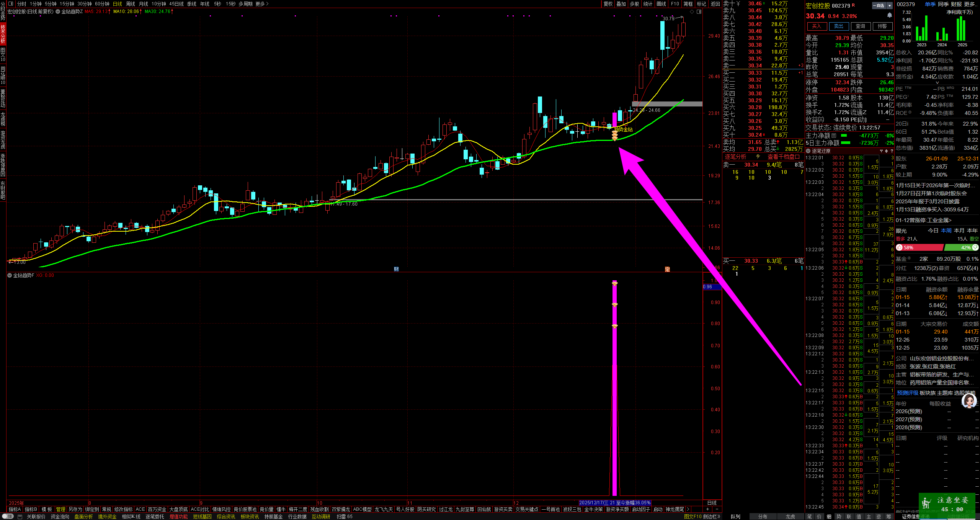Open the 自选 dropdown arrow
This screenshot has width=980, height=520.
890,5
